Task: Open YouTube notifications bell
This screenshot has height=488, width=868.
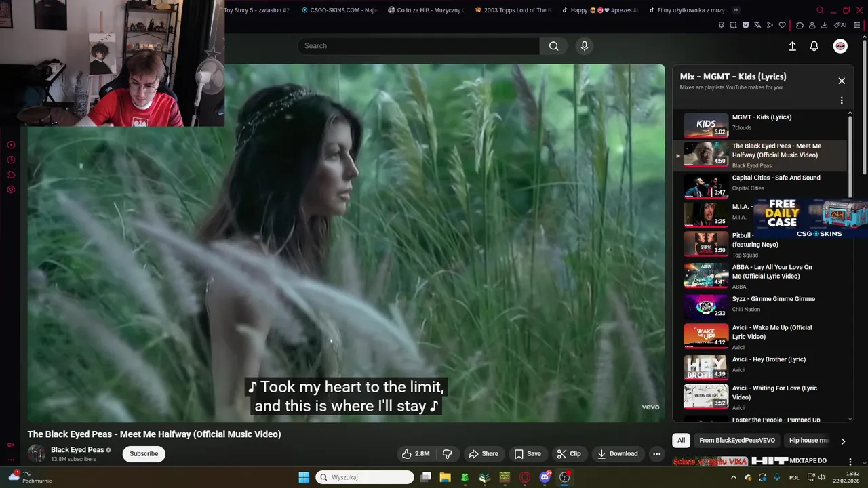Action: coord(814,46)
